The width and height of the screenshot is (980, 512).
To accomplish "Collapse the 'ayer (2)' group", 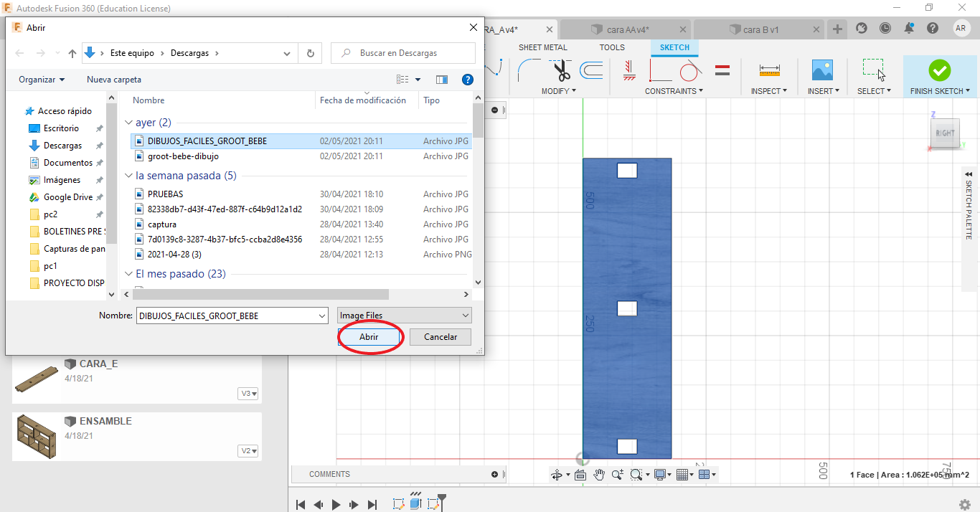I will (129, 123).
